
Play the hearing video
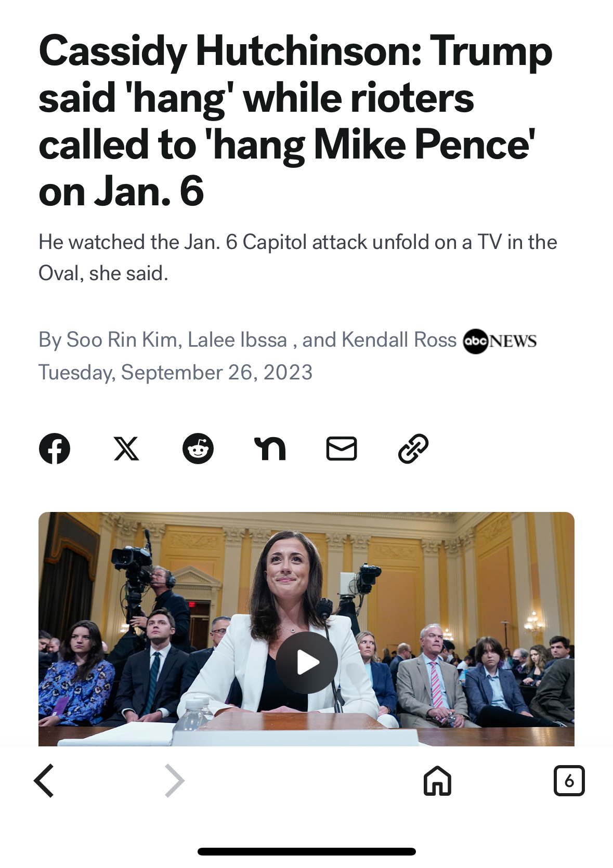tap(306, 662)
